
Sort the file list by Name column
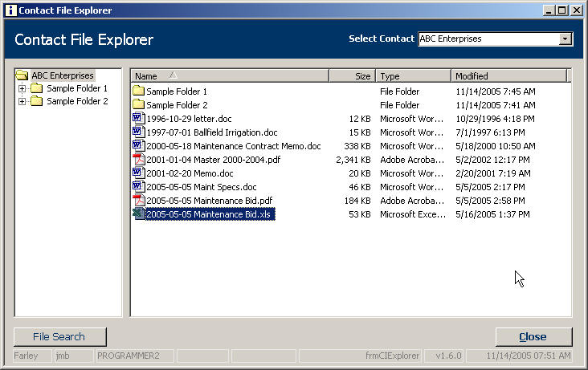coord(229,76)
